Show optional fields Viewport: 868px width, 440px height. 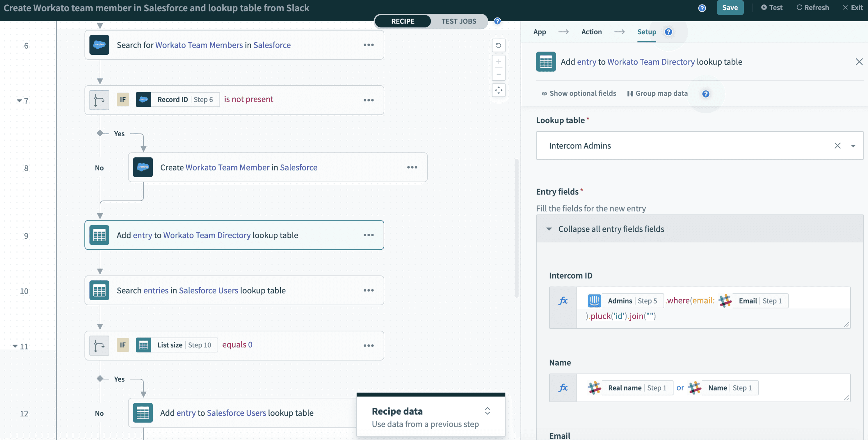[x=579, y=93]
